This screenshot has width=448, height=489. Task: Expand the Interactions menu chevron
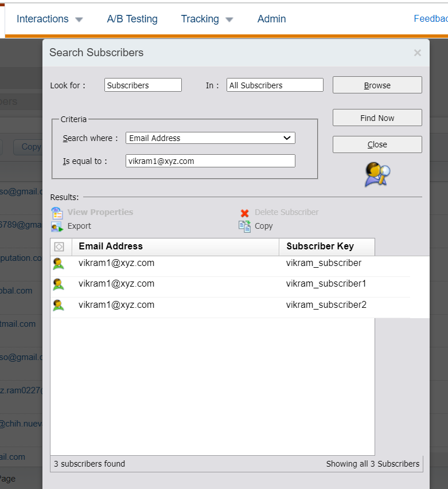(x=80, y=19)
